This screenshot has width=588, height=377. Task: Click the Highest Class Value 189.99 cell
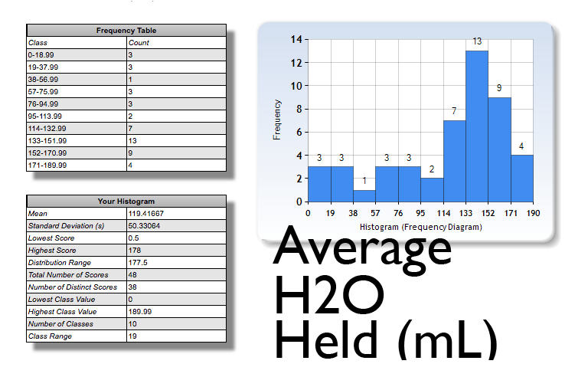point(176,312)
